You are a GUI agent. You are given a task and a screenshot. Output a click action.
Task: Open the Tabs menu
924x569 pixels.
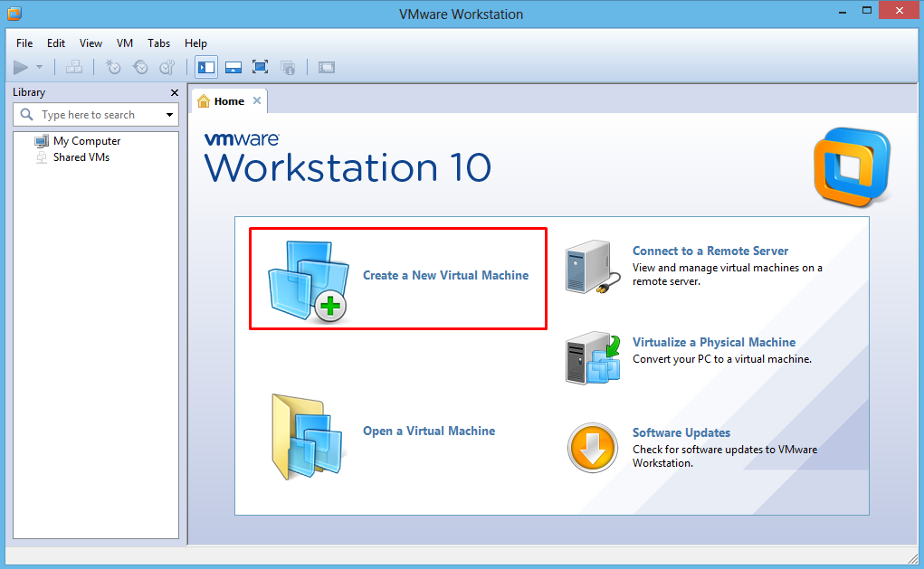pos(158,43)
